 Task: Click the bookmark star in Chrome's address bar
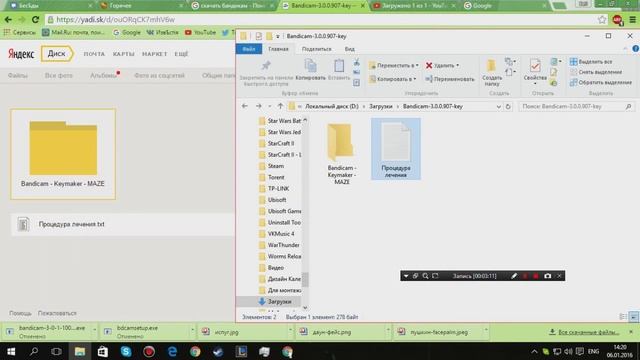click(602, 20)
